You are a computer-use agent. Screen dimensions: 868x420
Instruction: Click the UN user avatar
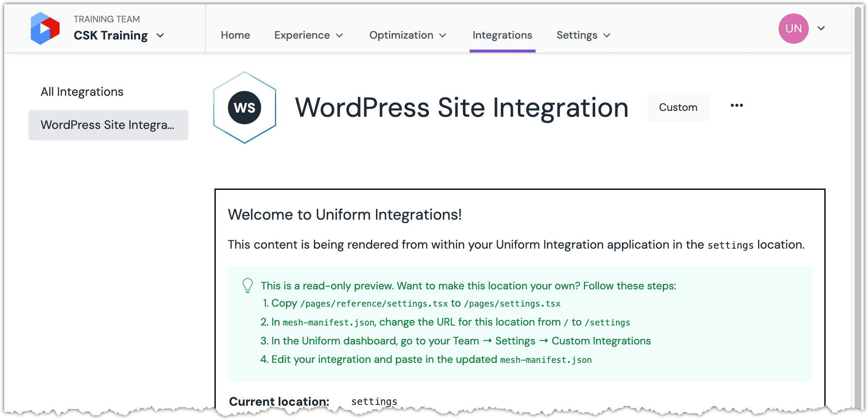pyautogui.click(x=793, y=29)
